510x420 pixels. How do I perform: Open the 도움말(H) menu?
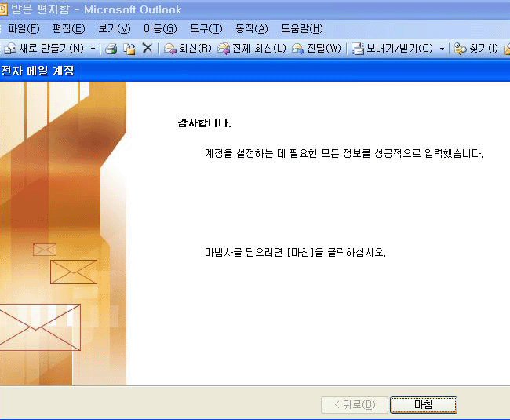coord(302,29)
